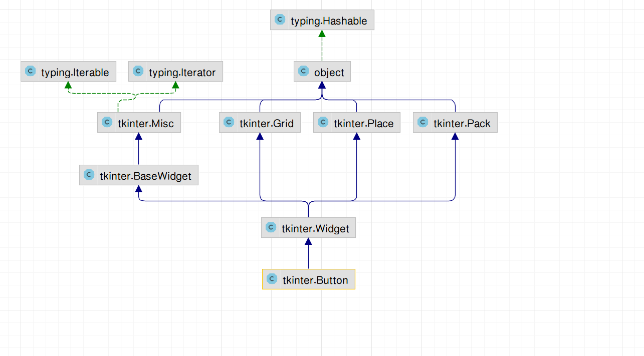Click the class icon of tkinter.Place node
Viewport: 644px width, 356px height.
tap(323, 122)
